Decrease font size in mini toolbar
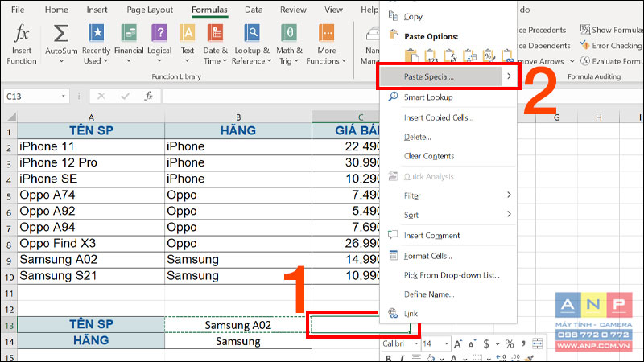Screen dimensions: 644x362 (471, 344)
